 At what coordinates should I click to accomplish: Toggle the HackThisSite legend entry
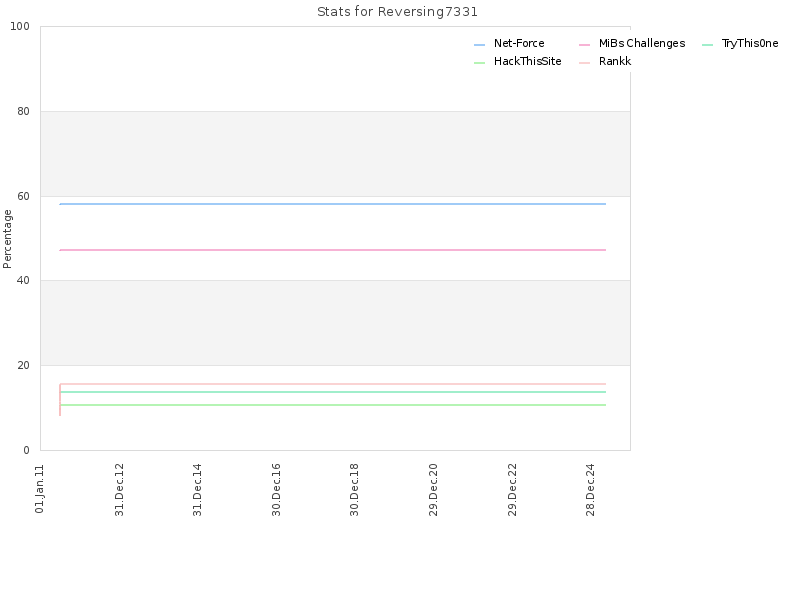518,61
